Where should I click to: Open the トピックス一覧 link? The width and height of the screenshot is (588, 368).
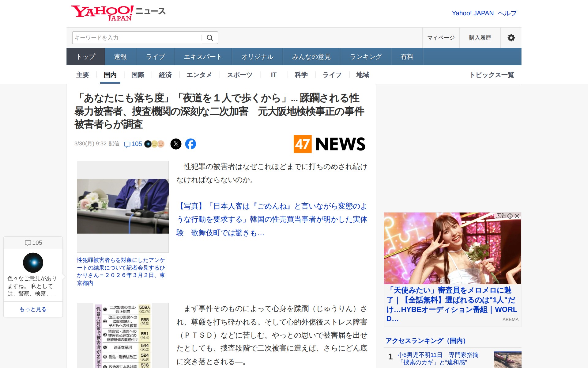493,75
